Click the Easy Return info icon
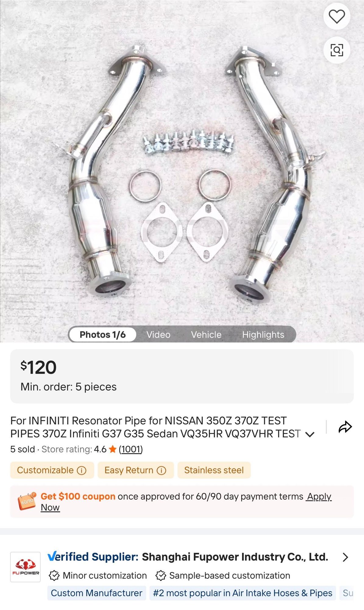Image resolution: width=364 pixels, height=610 pixels. click(x=161, y=470)
